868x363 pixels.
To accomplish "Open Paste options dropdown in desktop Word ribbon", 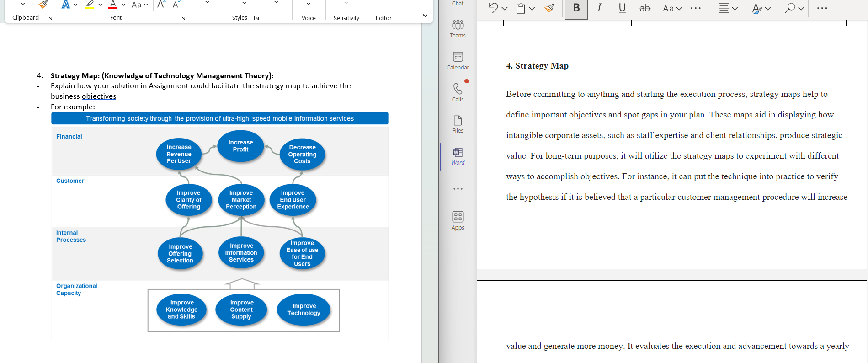I will pyautogui.click(x=23, y=4).
